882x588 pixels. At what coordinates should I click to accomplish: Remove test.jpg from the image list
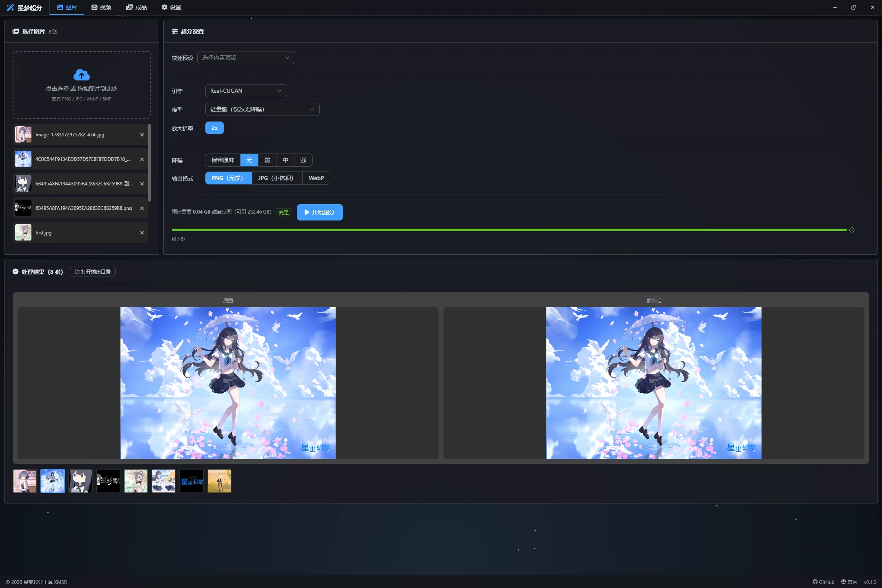click(142, 233)
